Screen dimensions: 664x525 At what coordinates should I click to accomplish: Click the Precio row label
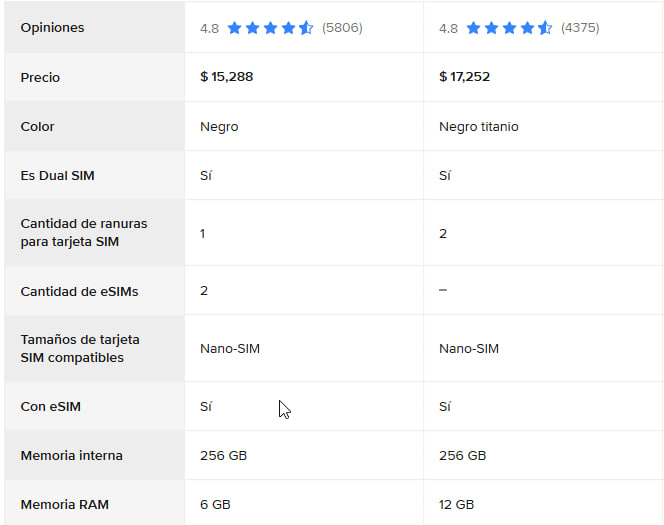point(40,77)
